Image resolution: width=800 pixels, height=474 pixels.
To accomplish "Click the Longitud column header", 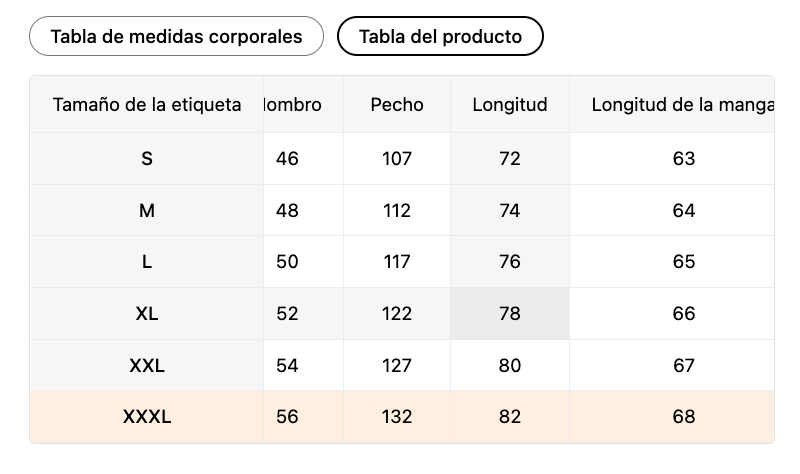I will (x=510, y=104).
